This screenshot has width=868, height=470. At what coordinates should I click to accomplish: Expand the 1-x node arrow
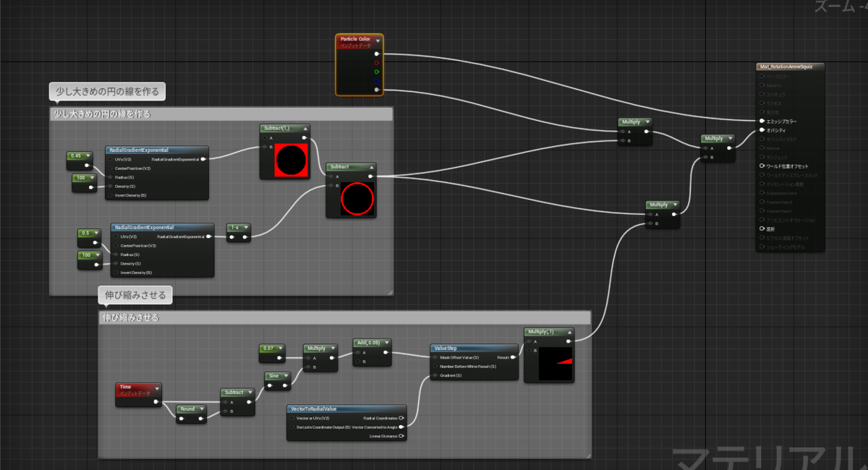click(246, 227)
